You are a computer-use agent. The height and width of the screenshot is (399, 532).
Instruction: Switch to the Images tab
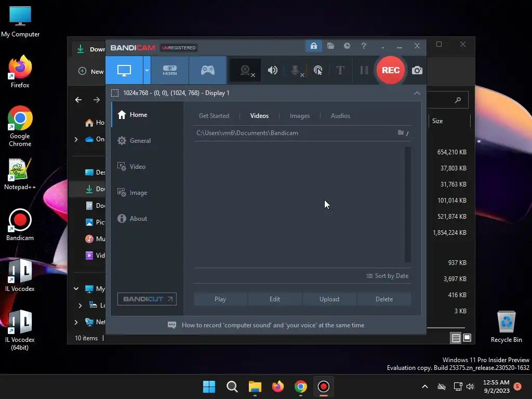[x=300, y=116]
